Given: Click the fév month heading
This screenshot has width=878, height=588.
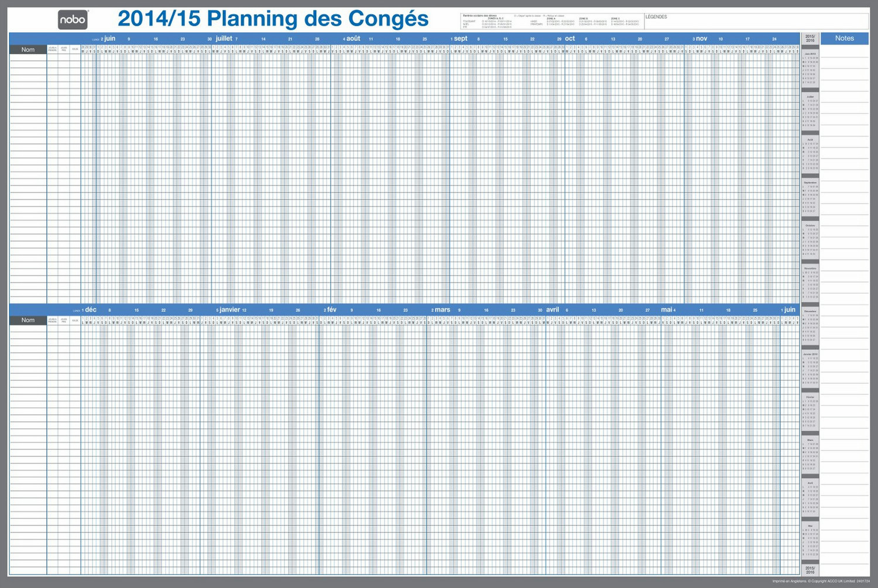Looking at the screenshot, I should [x=332, y=310].
